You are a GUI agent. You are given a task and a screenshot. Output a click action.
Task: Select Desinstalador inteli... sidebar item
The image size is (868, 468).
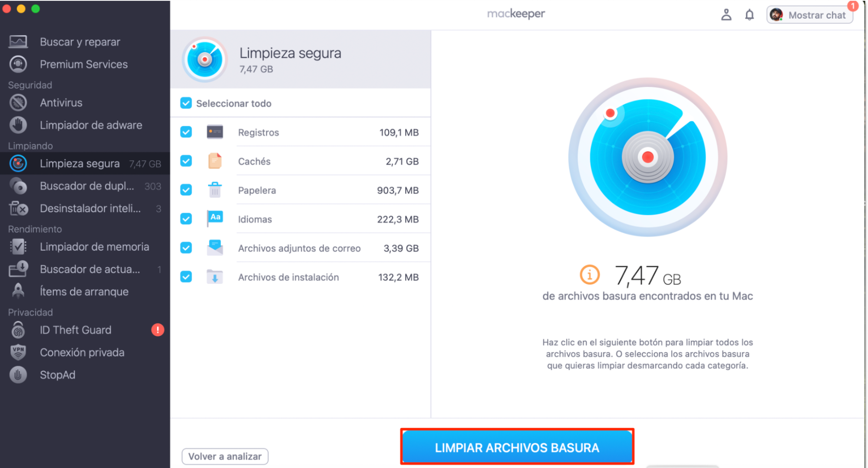(x=85, y=209)
